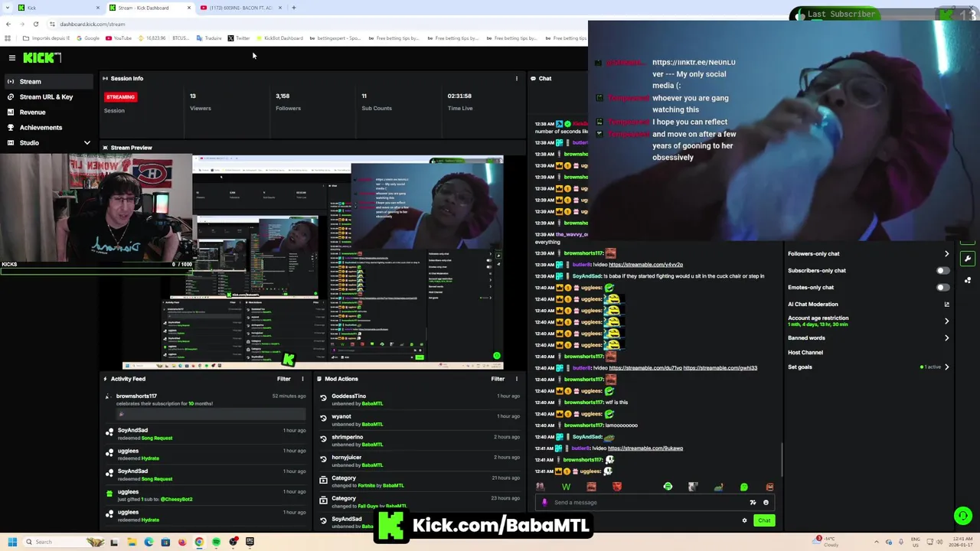Screen dimensions: 980x551
Task: Click the browser reload button
Action: (x=35, y=24)
